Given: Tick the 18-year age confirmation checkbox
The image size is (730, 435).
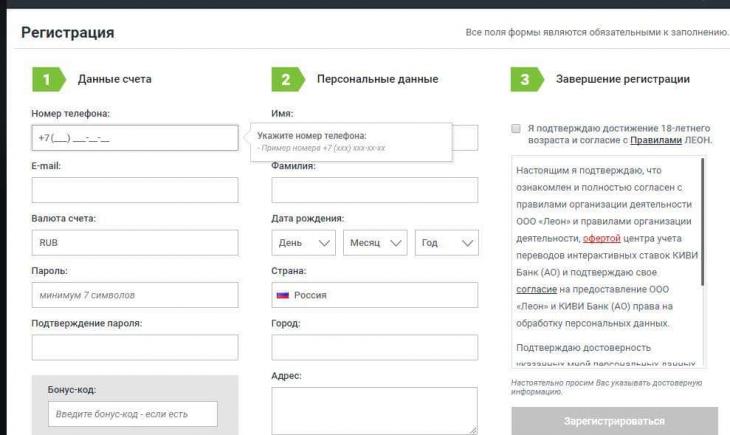Looking at the screenshot, I should point(515,129).
